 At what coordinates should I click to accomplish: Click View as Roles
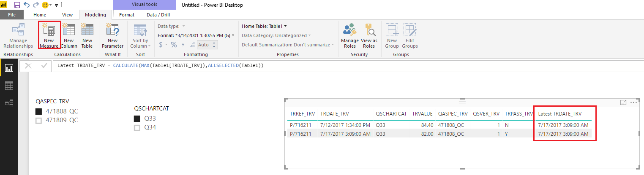click(x=369, y=36)
